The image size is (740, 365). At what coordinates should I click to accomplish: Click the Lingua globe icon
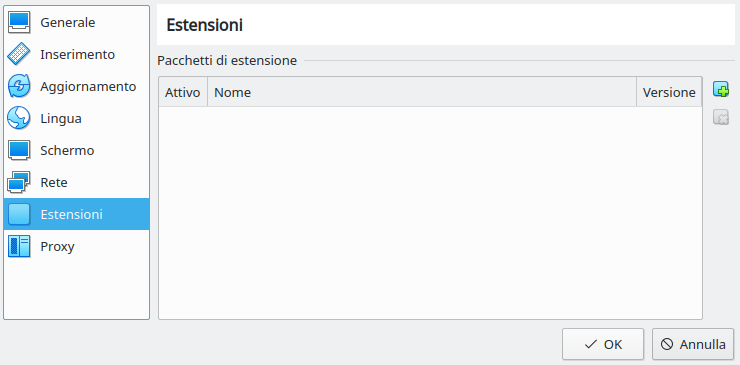click(19, 119)
